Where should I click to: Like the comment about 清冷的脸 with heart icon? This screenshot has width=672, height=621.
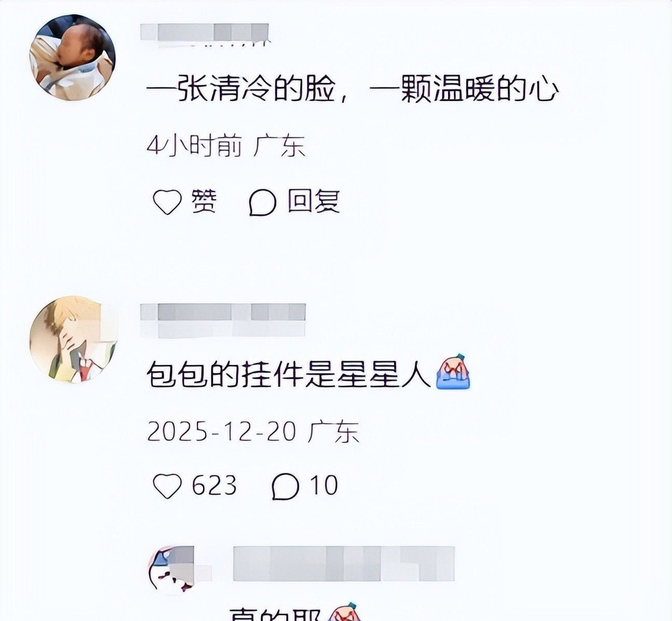tap(167, 202)
